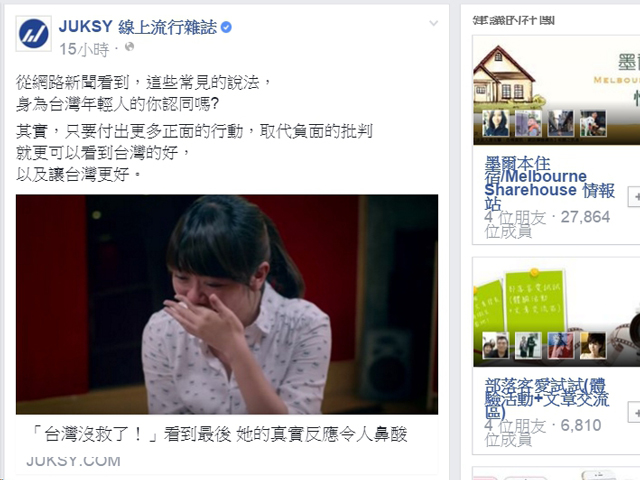Open the 15小時 post timestamp
The width and height of the screenshot is (640, 480).
click(84, 49)
